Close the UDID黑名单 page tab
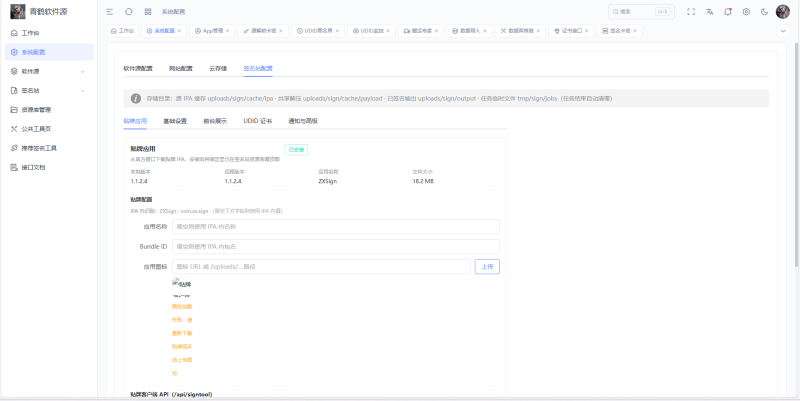Screen dimensions: 800x401 click(x=337, y=31)
